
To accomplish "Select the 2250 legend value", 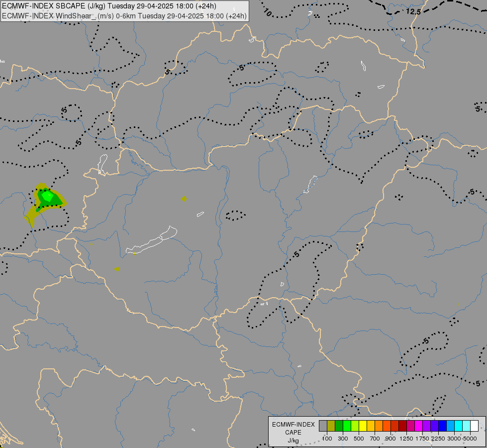I will [x=438, y=439].
